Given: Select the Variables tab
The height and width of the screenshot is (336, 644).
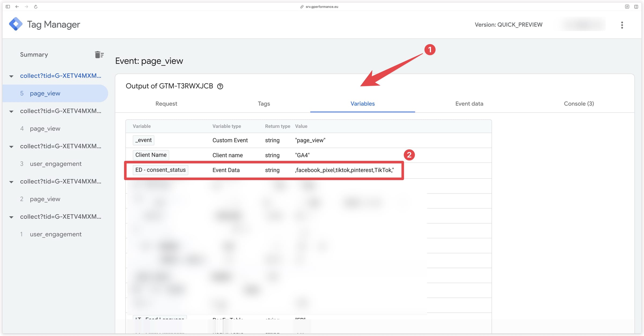Looking at the screenshot, I should (x=363, y=104).
